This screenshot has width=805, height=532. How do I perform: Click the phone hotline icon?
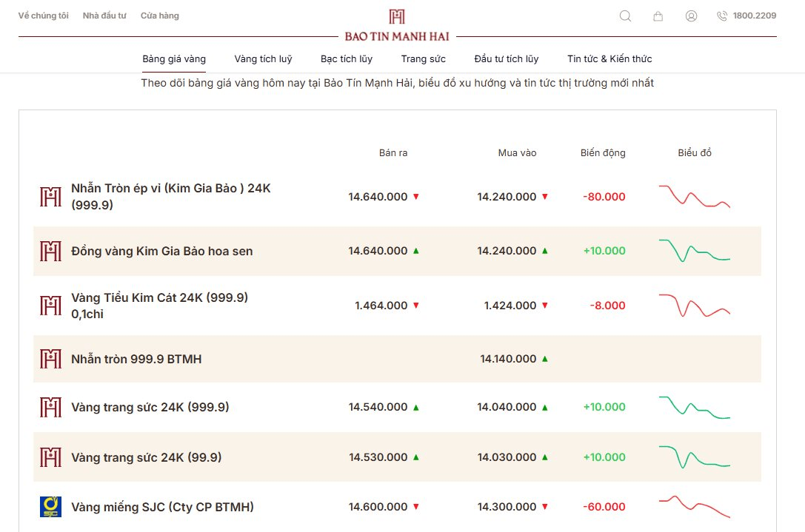pyautogui.click(x=722, y=16)
